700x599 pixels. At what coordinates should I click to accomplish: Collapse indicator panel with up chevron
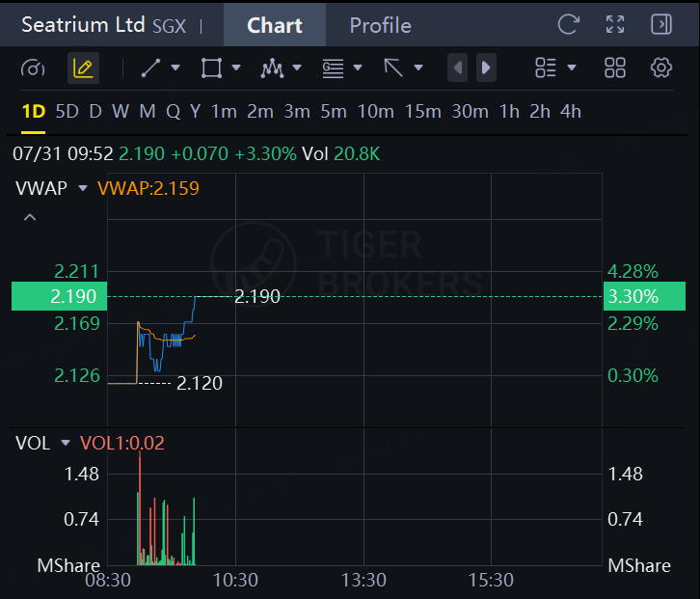click(x=30, y=218)
